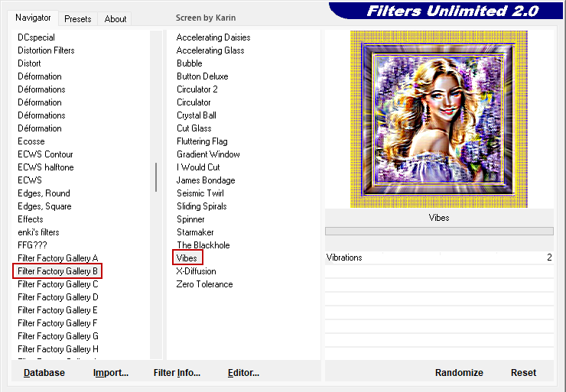Open enki's filters category
The width and height of the screenshot is (566, 392).
38,232
